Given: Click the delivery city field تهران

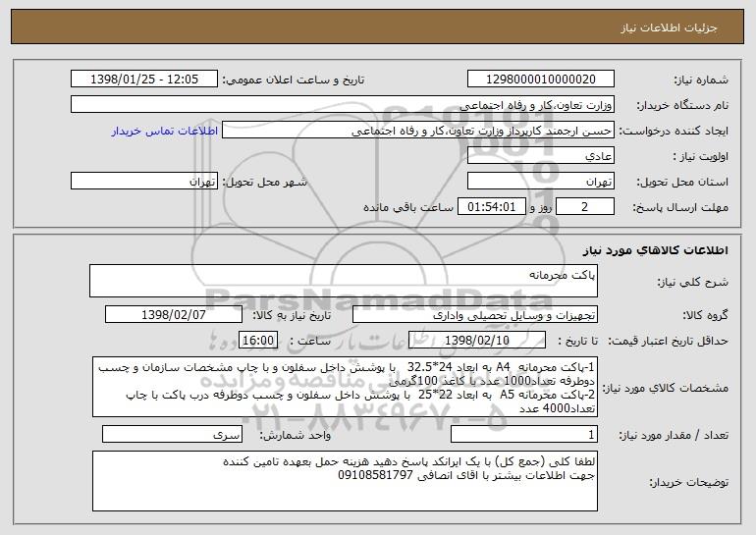Looking at the screenshot, I should (144, 182).
